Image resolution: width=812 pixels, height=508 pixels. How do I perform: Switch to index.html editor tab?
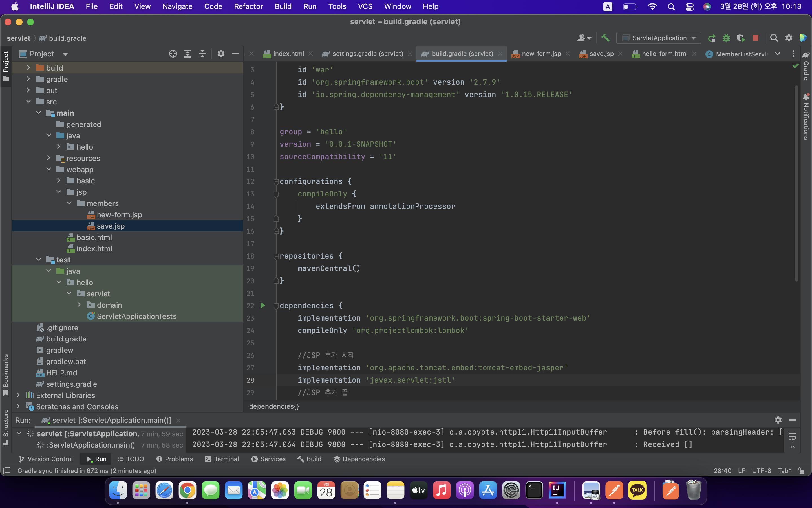tap(288, 54)
